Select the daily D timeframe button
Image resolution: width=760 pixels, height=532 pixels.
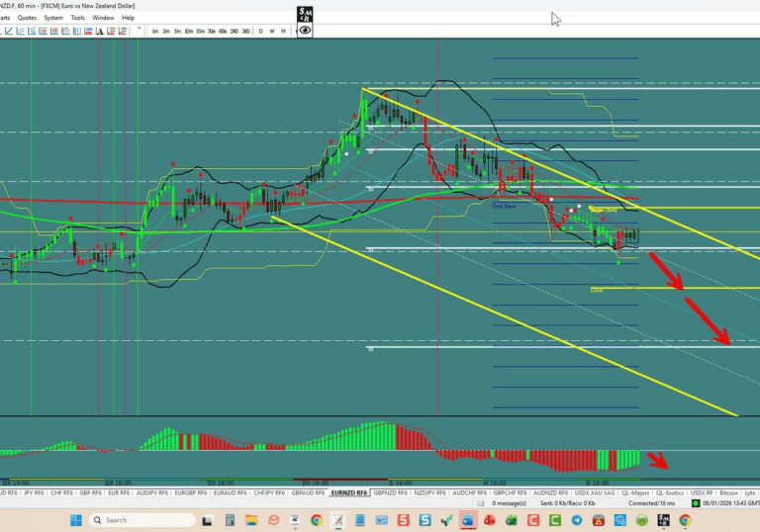click(261, 31)
